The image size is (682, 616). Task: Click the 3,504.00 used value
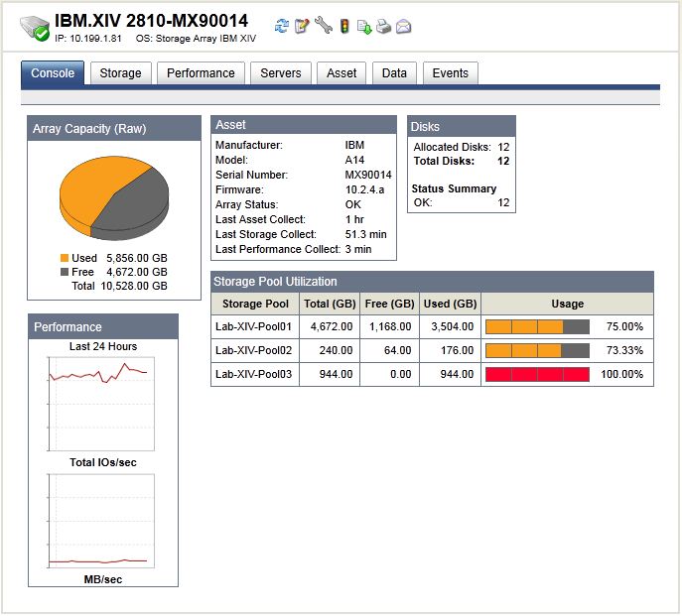pos(453,326)
